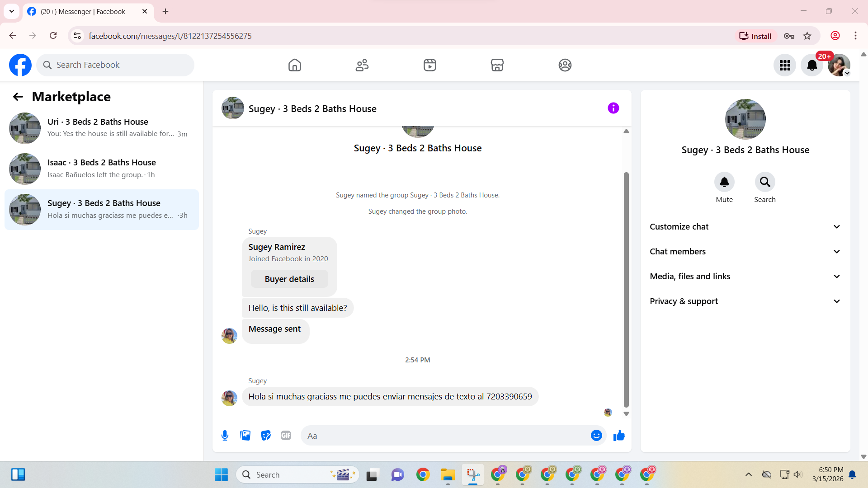
Task: Click the chat scroll down arrow
Action: tap(626, 414)
